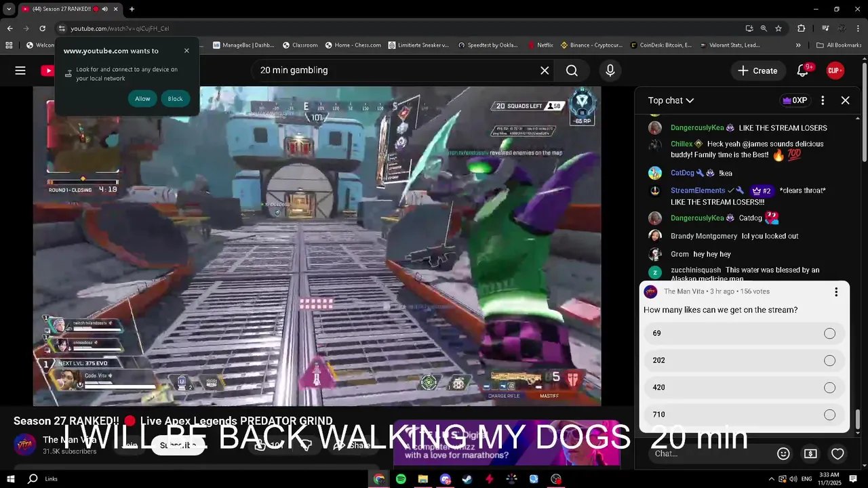Open CoinDesk Bitcoin bookmark
The height and width of the screenshot is (488, 868).
(x=661, y=45)
